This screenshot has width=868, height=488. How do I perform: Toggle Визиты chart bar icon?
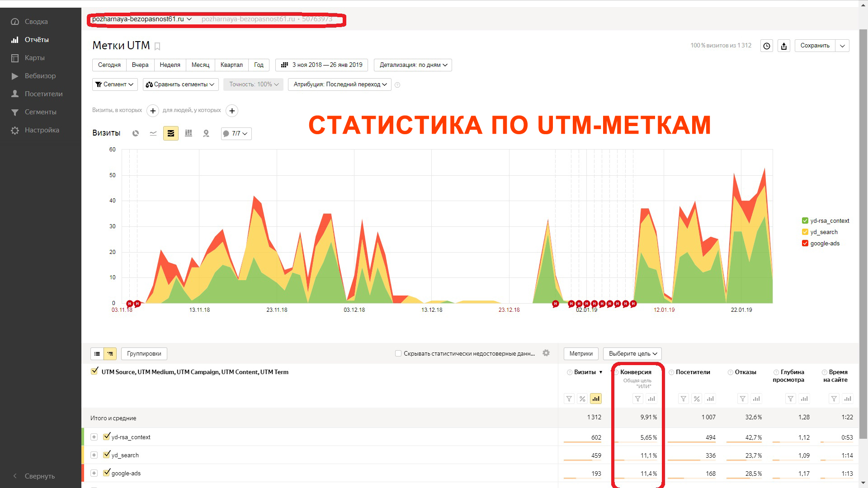(596, 399)
